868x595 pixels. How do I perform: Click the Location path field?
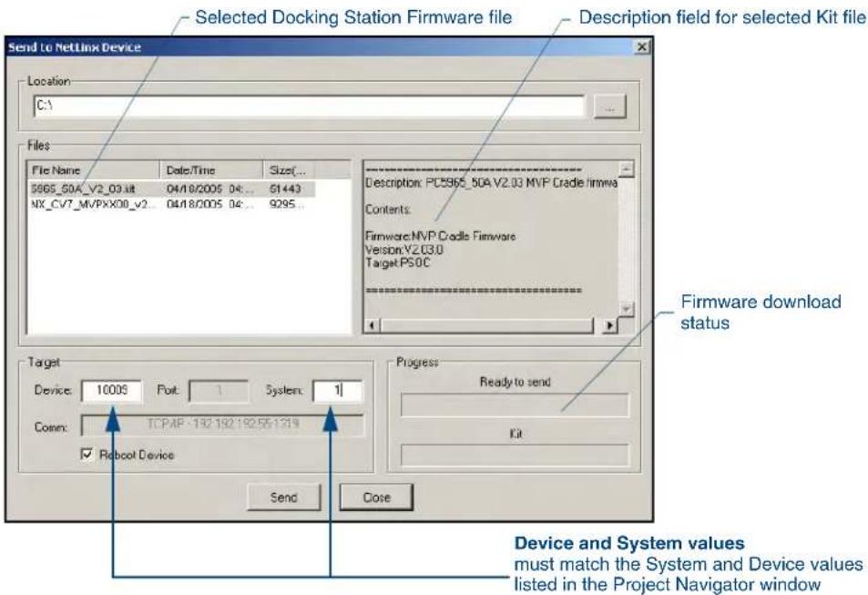tap(309, 106)
